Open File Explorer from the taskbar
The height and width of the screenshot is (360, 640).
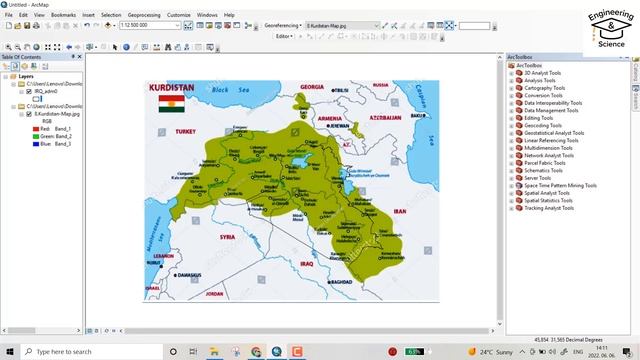point(214,351)
